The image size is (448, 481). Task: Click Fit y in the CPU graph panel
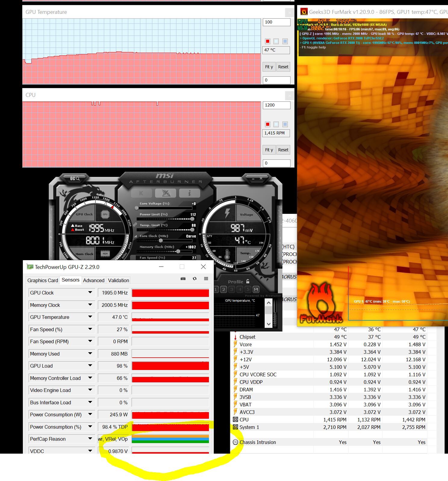[269, 150]
